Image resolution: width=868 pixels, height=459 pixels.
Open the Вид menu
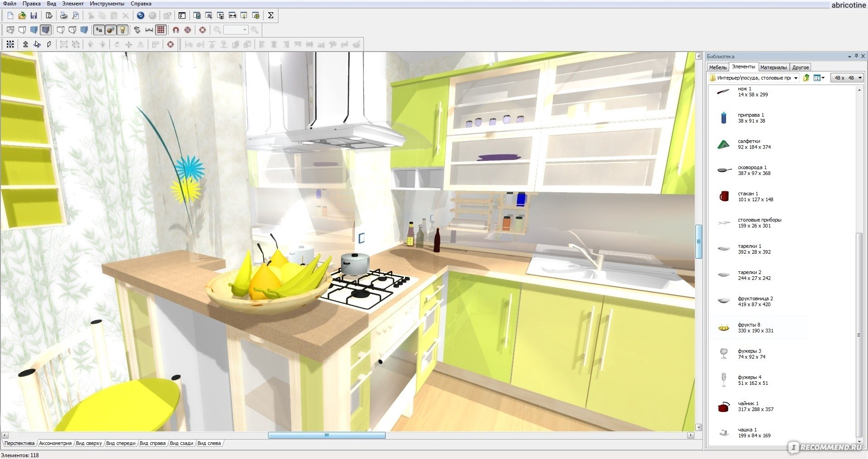click(52, 4)
